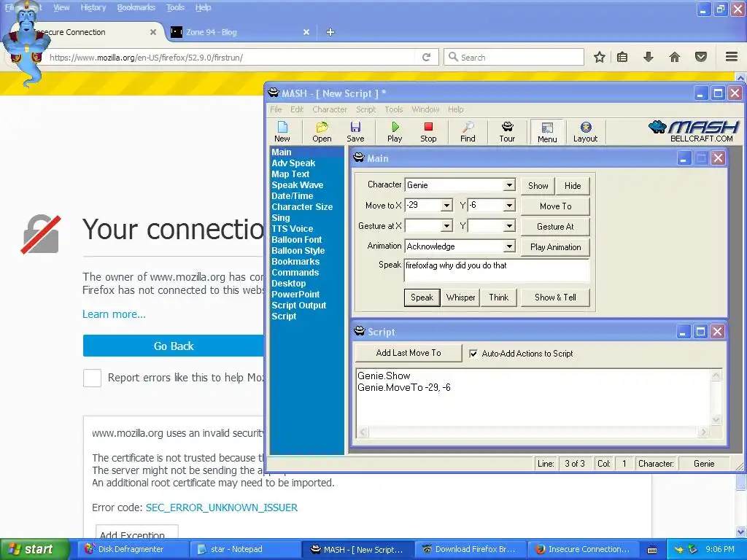The width and height of the screenshot is (747, 560).
Task: Open the MASH Script menu
Action: point(366,109)
